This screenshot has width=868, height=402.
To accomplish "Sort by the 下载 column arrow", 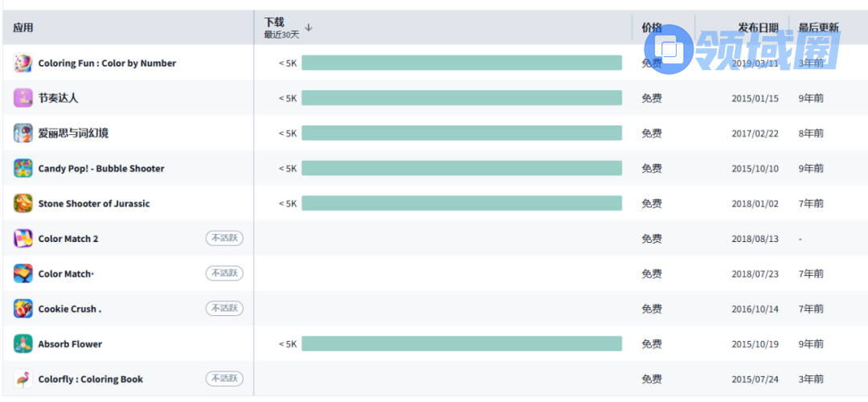I will (309, 27).
